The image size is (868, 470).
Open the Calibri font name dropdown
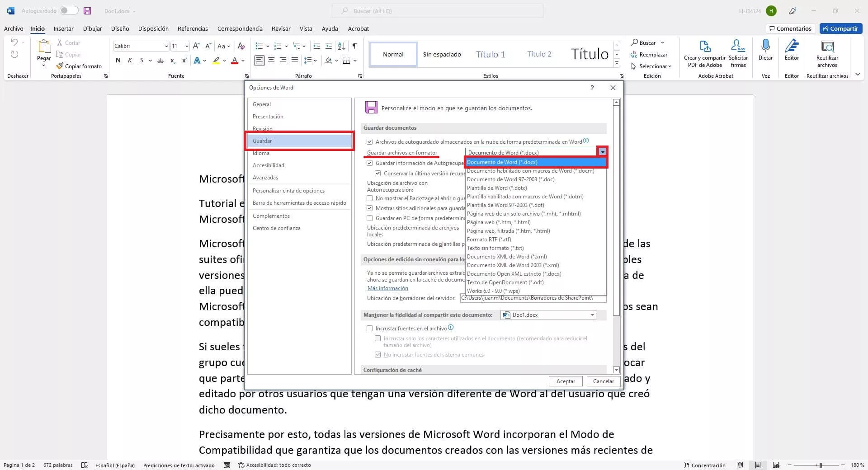[x=166, y=46]
